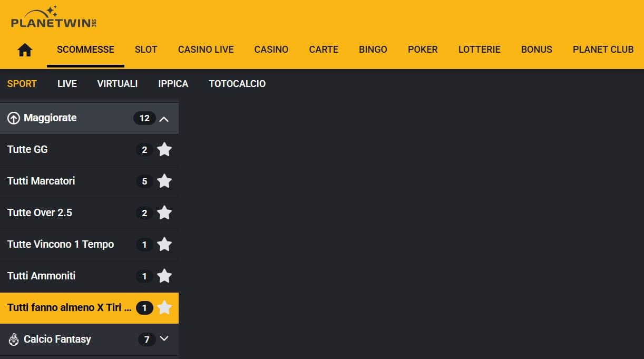Favorite Tutti fanno almeno X Tiri star
The width and height of the screenshot is (644, 359).
pyautogui.click(x=164, y=308)
